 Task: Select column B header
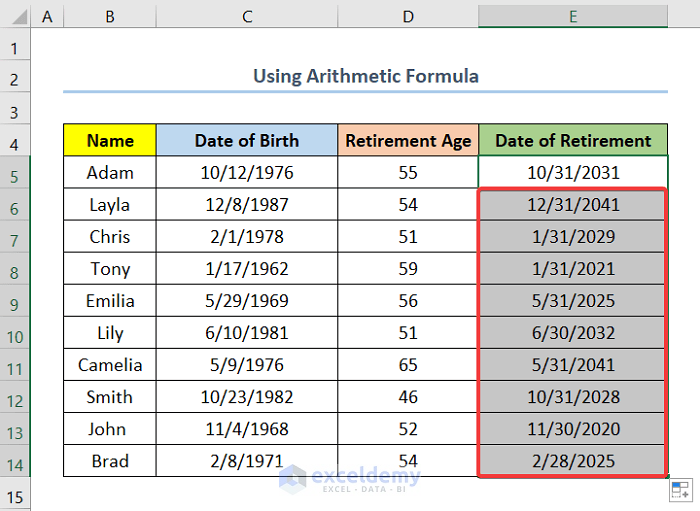click(109, 16)
